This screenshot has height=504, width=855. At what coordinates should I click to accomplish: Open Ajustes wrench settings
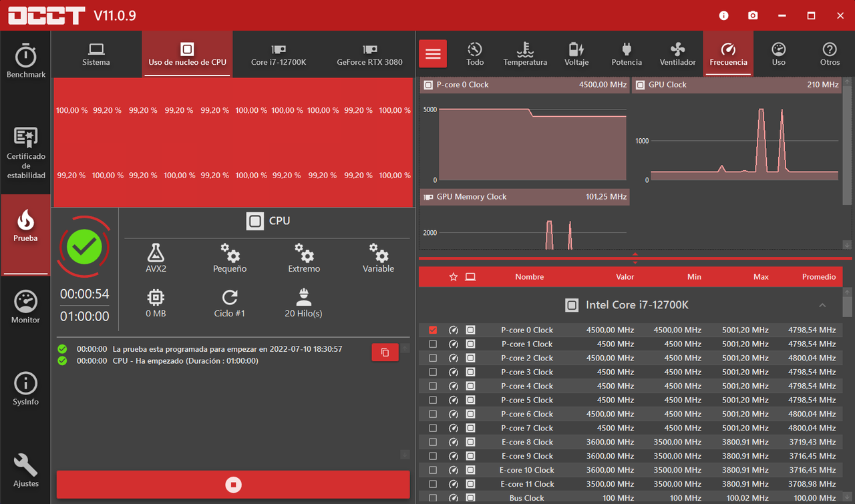(x=25, y=471)
